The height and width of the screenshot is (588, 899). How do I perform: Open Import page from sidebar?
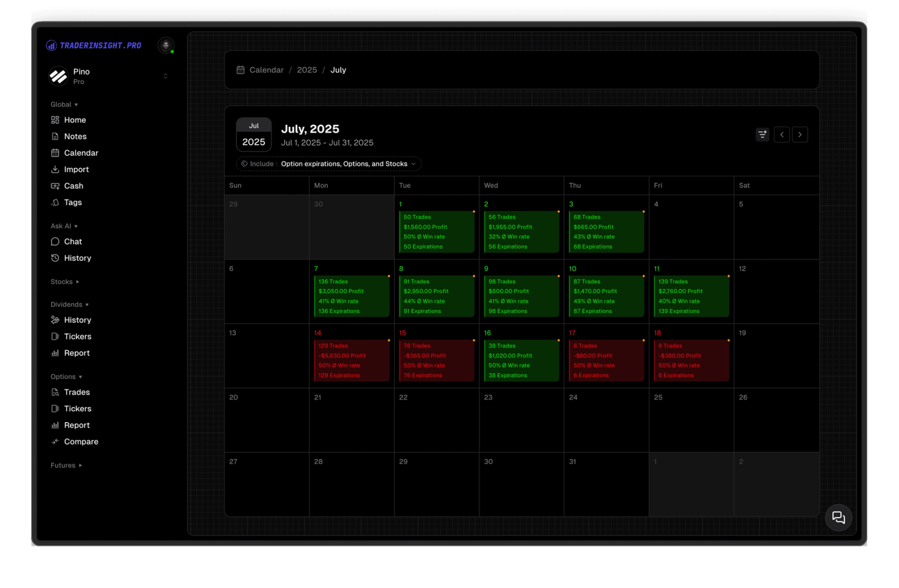[x=77, y=169]
